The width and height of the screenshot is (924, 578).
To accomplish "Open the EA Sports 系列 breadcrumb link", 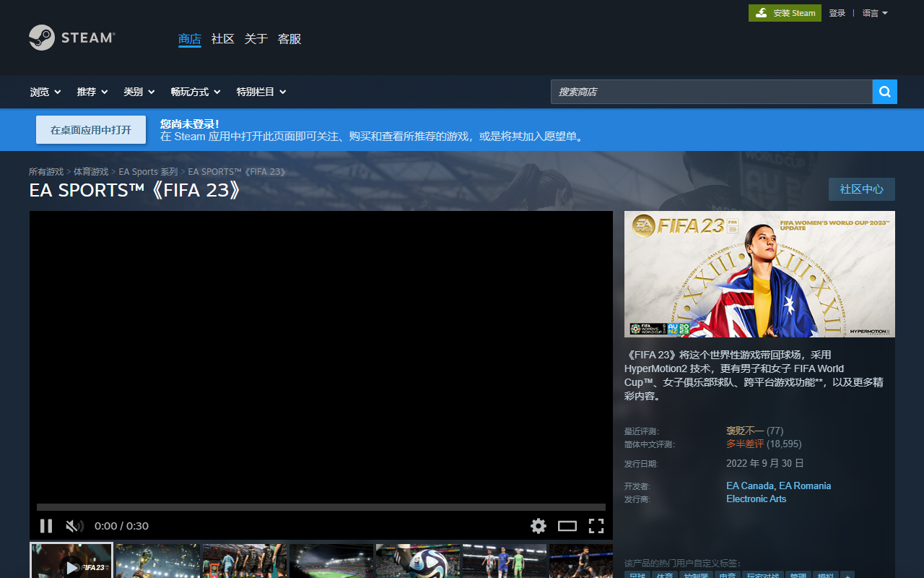I will click(x=148, y=172).
